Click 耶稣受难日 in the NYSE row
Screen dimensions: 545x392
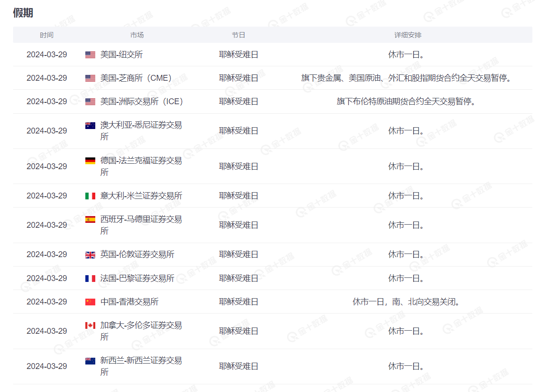239,55
